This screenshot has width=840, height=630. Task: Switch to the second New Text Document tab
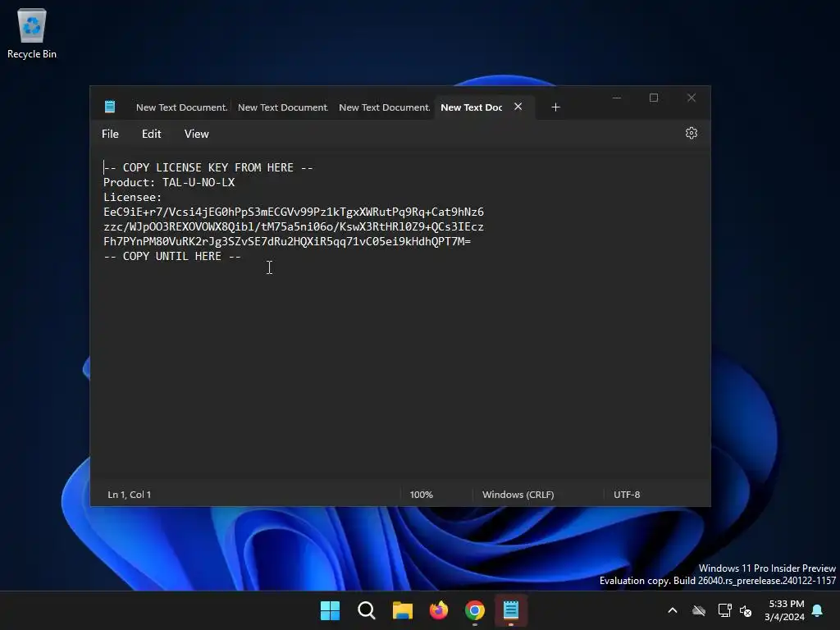[283, 107]
